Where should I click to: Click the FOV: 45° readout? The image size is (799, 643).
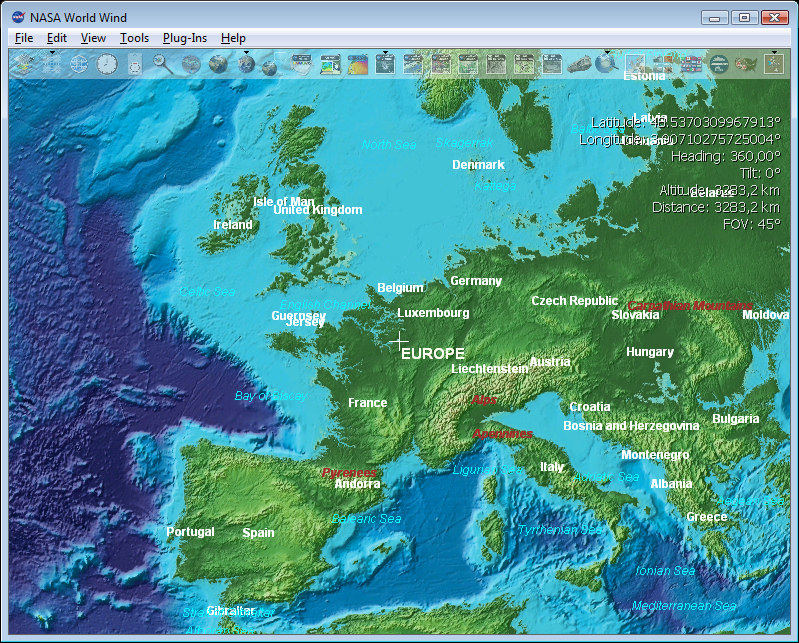752,224
